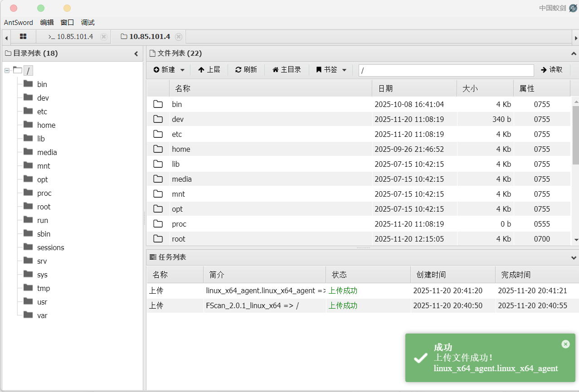Open the 书签 bookmarks dropdown
The height and width of the screenshot is (392, 579).
click(x=331, y=70)
